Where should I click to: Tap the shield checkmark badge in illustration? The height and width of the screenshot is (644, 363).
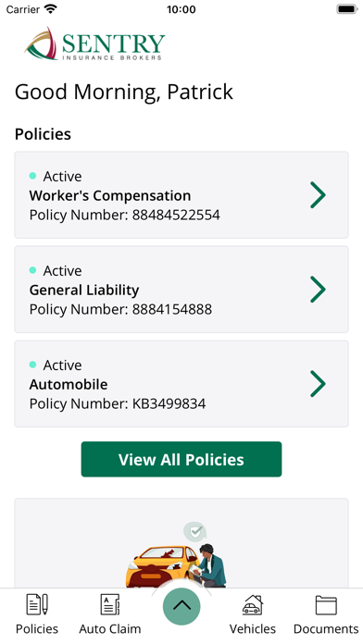pos(194,532)
